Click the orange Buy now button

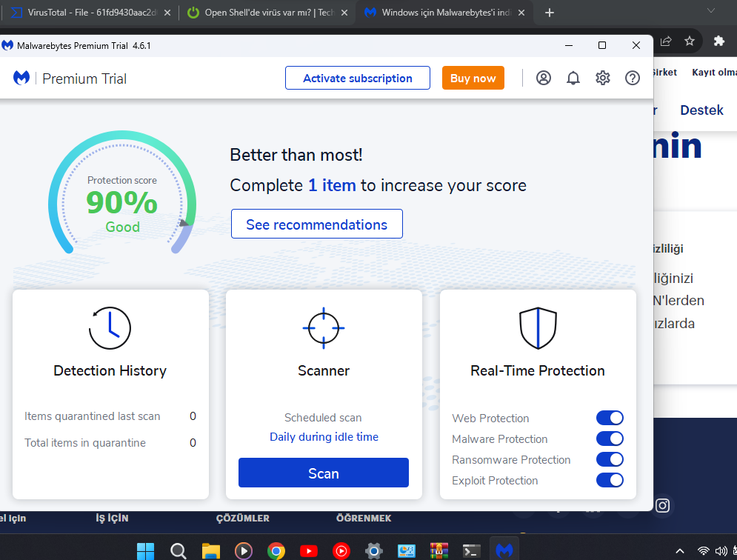[x=473, y=78]
